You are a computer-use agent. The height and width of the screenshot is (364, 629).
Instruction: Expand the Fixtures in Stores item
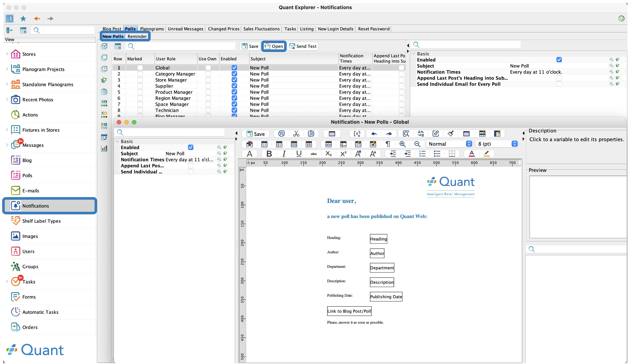(7, 130)
